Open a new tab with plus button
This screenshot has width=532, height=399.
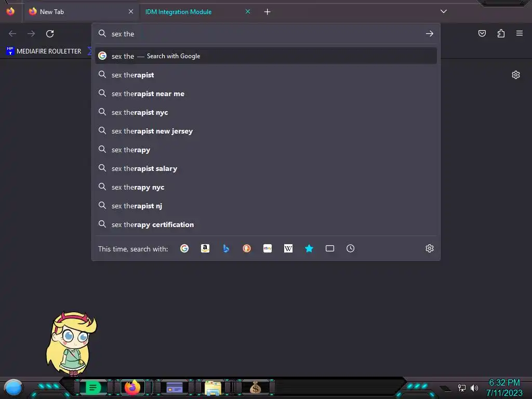pos(268,12)
